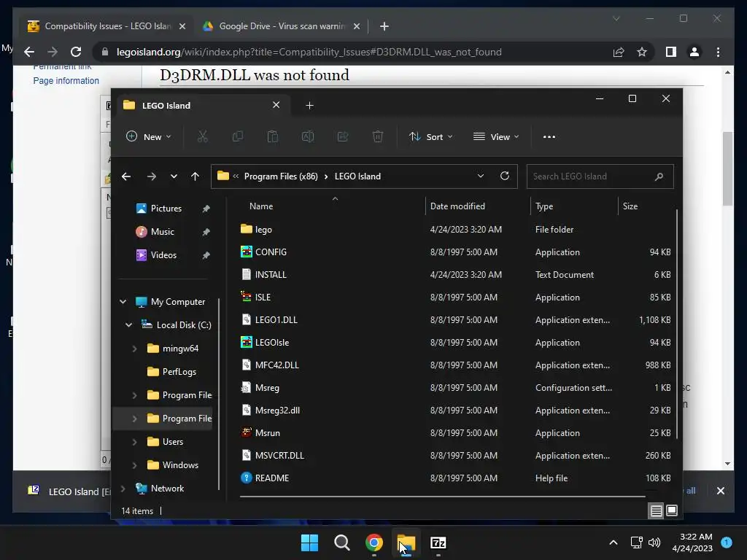Click the Chrome share page icon
The image size is (747, 560).
click(x=619, y=52)
